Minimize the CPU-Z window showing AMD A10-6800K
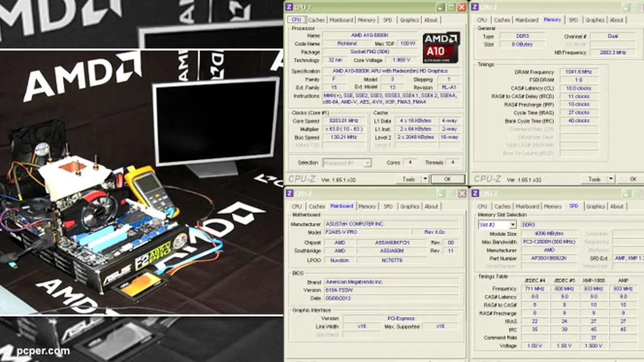 (x=441, y=7)
